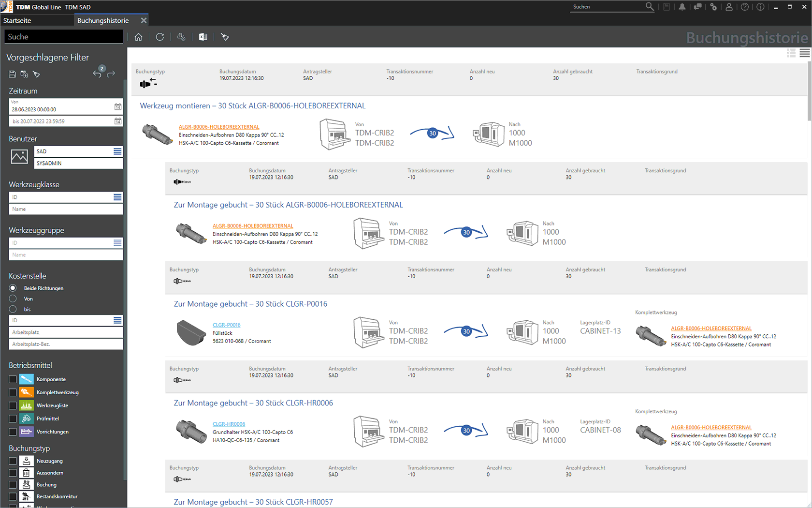Select the Buchungshistorie tab
The height and width of the screenshot is (508, 812).
pos(103,20)
